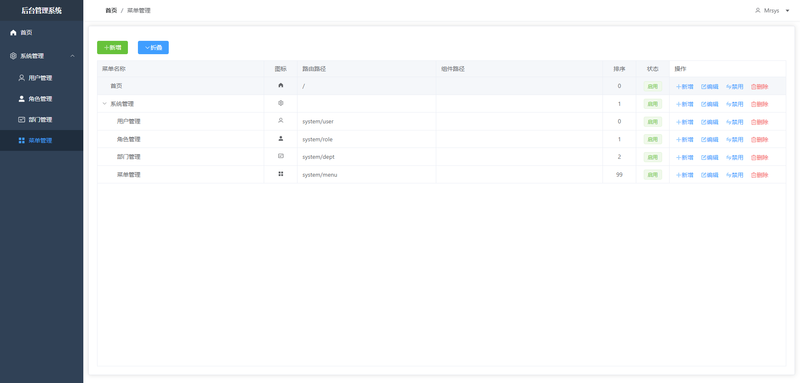Image resolution: width=800 pixels, height=383 pixels.
Task: Click the 启用 status tag in system/menu row
Action: (653, 174)
